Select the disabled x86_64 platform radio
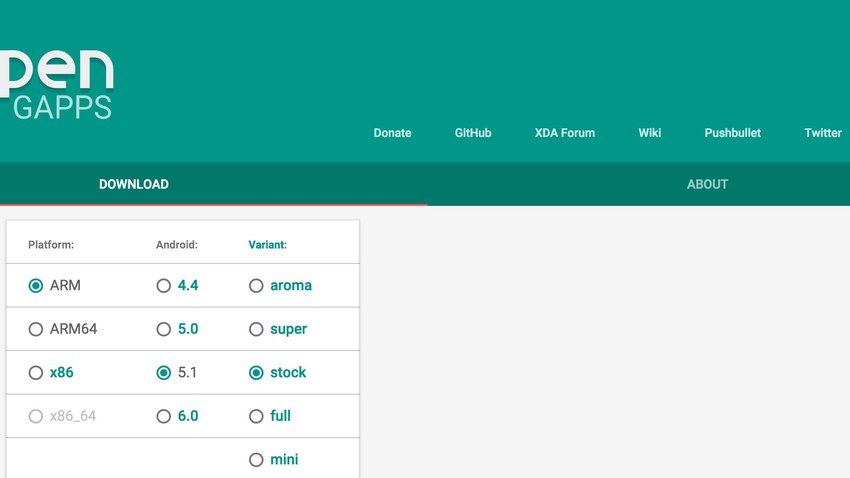Viewport: 850px width, 478px height. pyautogui.click(x=36, y=416)
